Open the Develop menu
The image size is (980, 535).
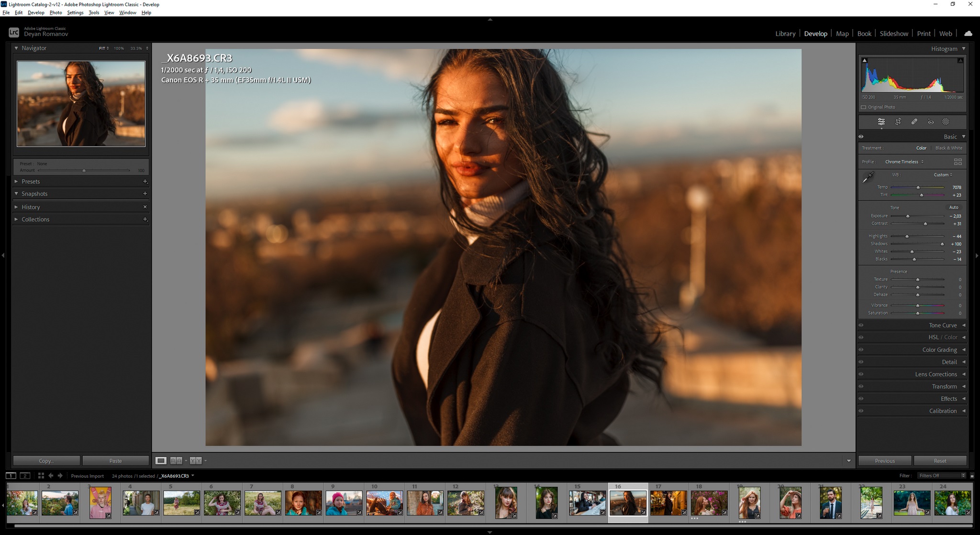[x=36, y=12]
